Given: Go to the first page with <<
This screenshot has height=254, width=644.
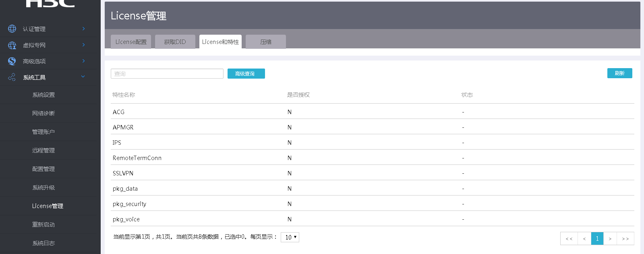Looking at the screenshot, I should pos(569,239).
